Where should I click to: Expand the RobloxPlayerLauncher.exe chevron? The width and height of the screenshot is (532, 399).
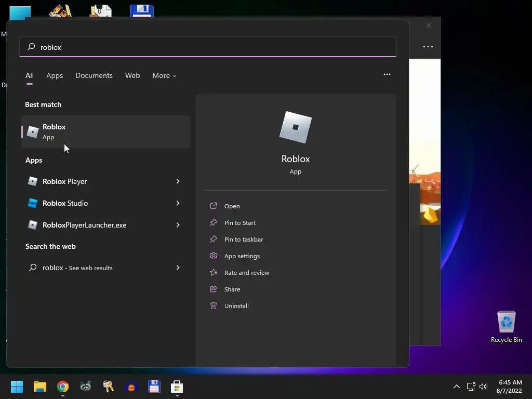178,225
